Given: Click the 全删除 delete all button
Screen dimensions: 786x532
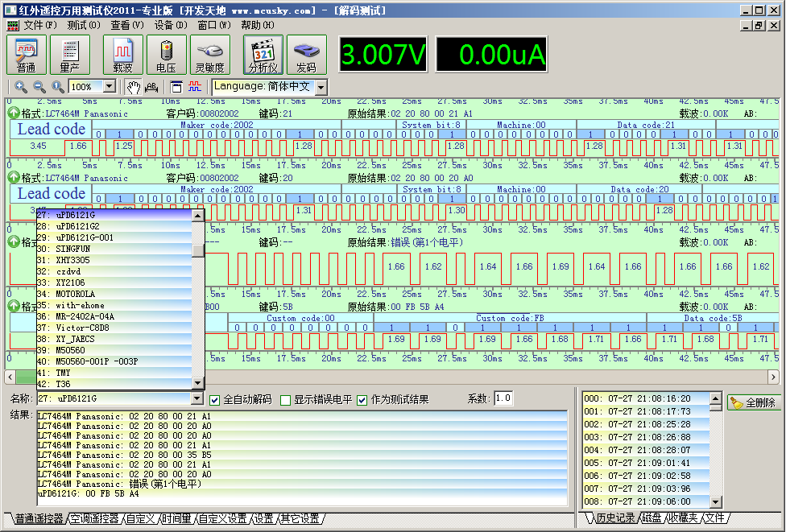Looking at the screenshot, I should point(753,402).
